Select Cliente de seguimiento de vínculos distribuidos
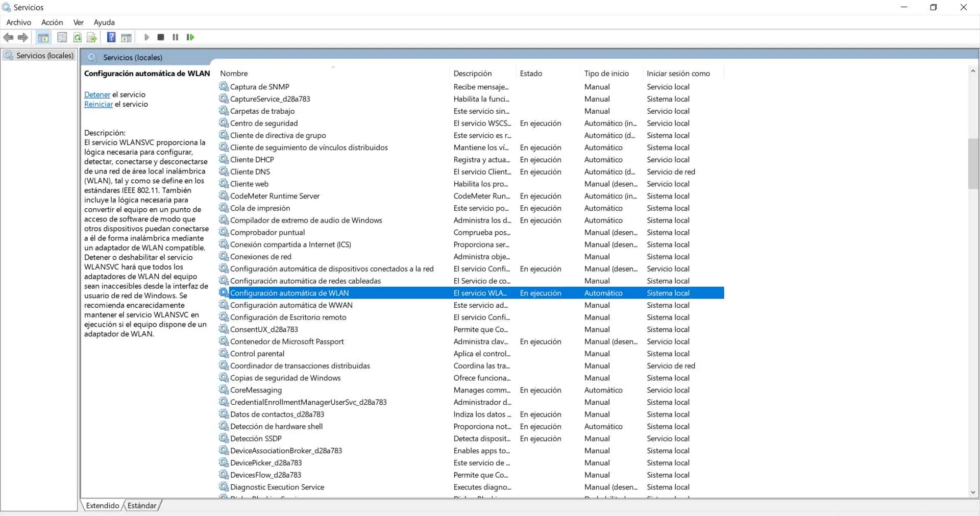980x516 pixels. click(x=471, y=148)
